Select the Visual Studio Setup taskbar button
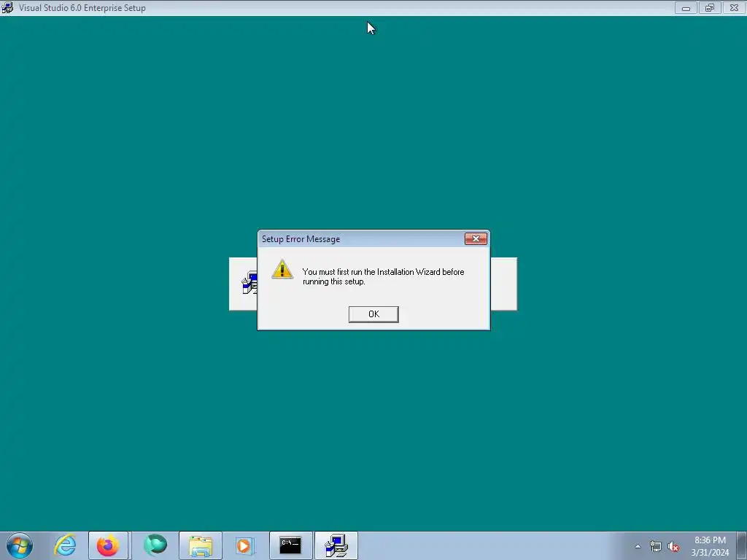Screen dimensions: 747x560 [x=336, y=545]
